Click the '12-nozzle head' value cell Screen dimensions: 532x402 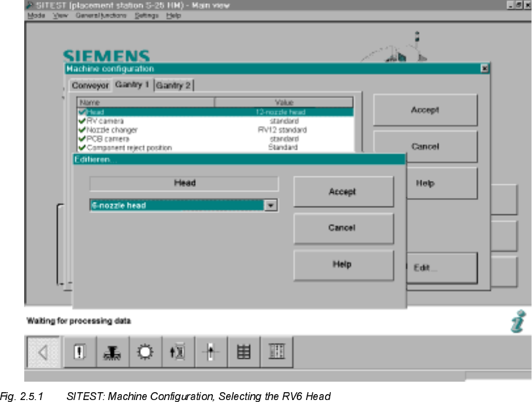(280, 112)
